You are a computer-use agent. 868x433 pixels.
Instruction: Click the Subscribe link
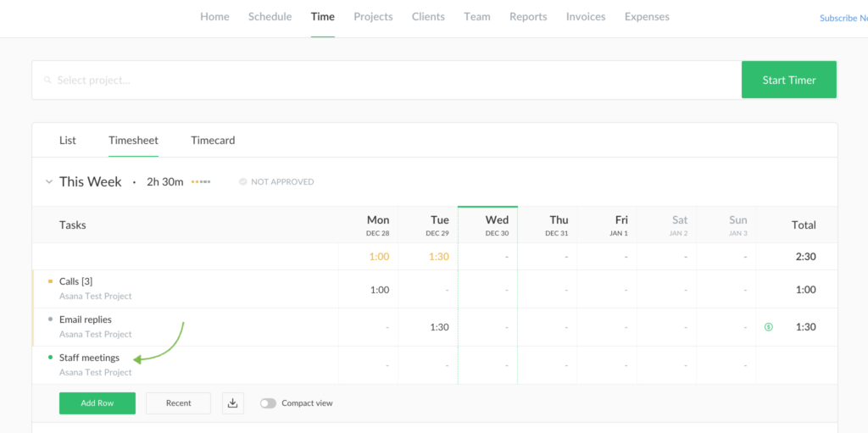click(843, 19)
